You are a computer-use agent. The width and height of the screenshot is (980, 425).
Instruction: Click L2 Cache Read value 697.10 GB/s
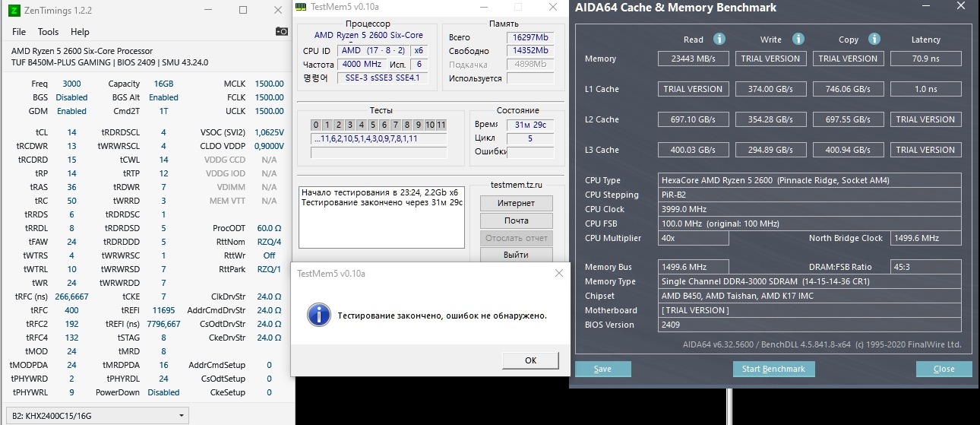(693, 119)
